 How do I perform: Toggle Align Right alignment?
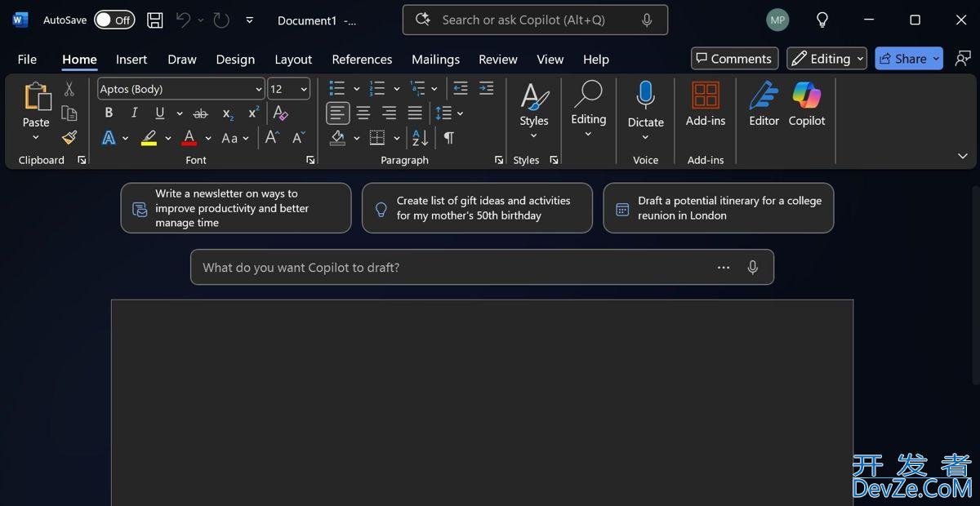[x=390, y=113]
